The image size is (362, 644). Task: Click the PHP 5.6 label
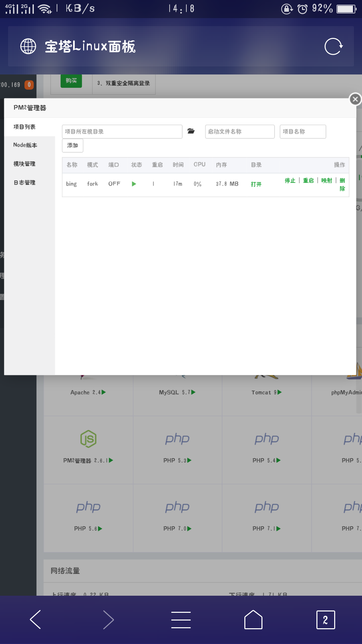click(85, 529)
